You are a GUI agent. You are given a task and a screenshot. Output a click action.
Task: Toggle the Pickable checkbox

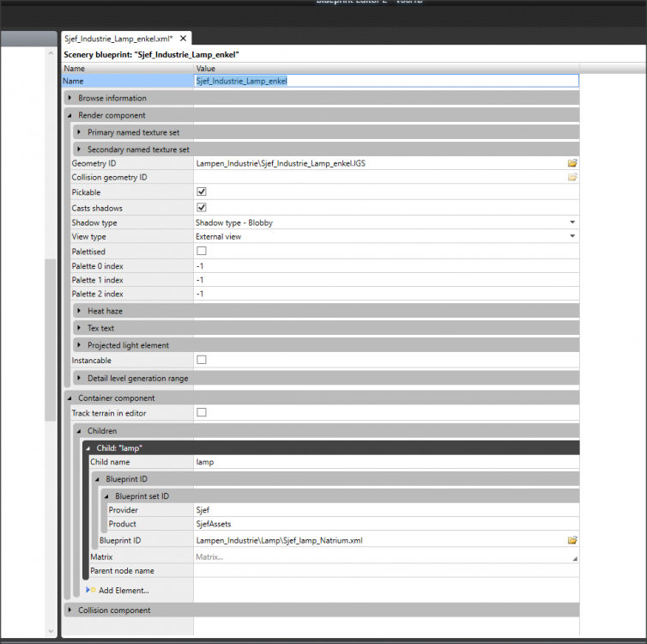click(202, 192)
